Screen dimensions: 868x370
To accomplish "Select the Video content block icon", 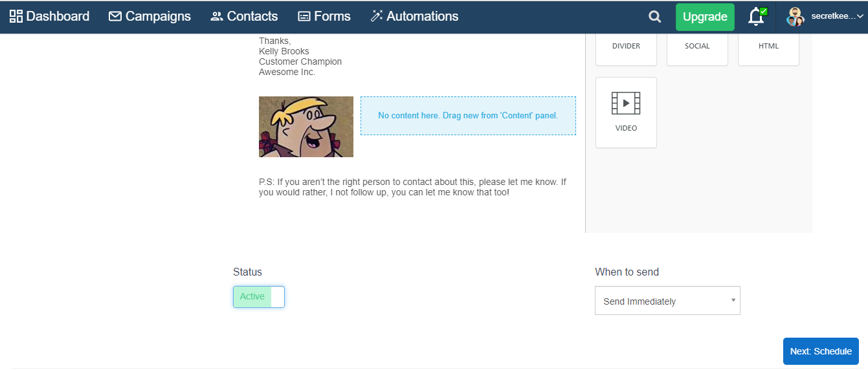I will pos(626,103).
